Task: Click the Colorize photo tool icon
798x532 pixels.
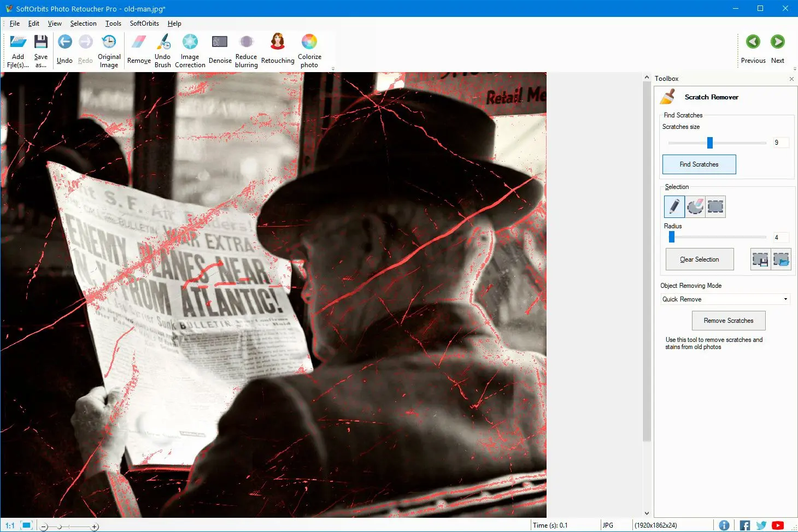Action: (309, 43)
